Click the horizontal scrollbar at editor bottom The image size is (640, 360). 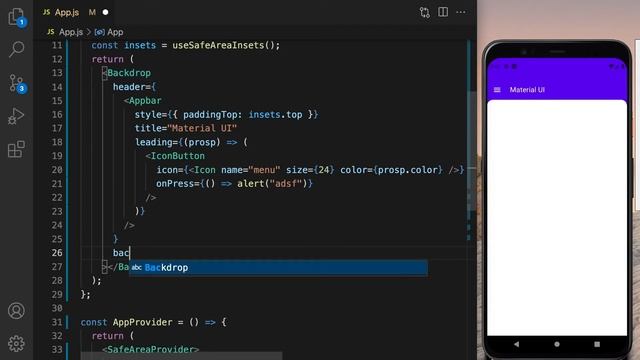click(182, 356)
